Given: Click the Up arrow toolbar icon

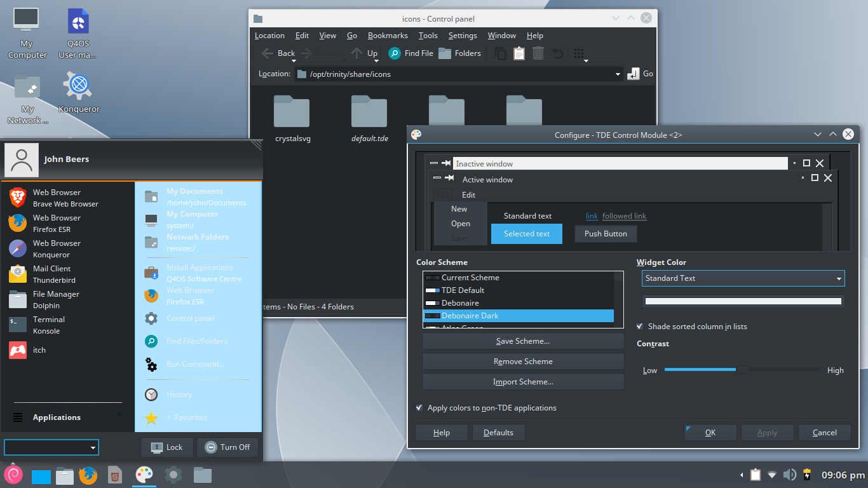Looking at the screenshot, I should (x=357, y=53).
